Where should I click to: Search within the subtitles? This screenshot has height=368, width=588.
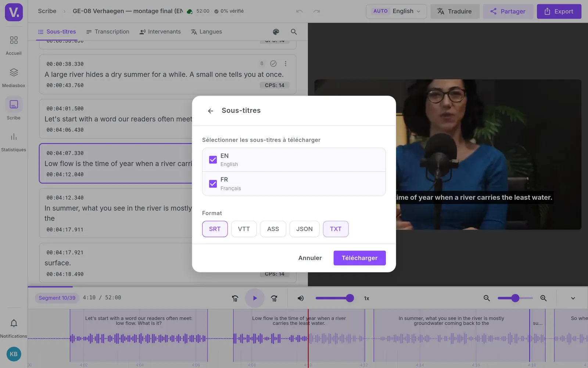click(294, 32)
